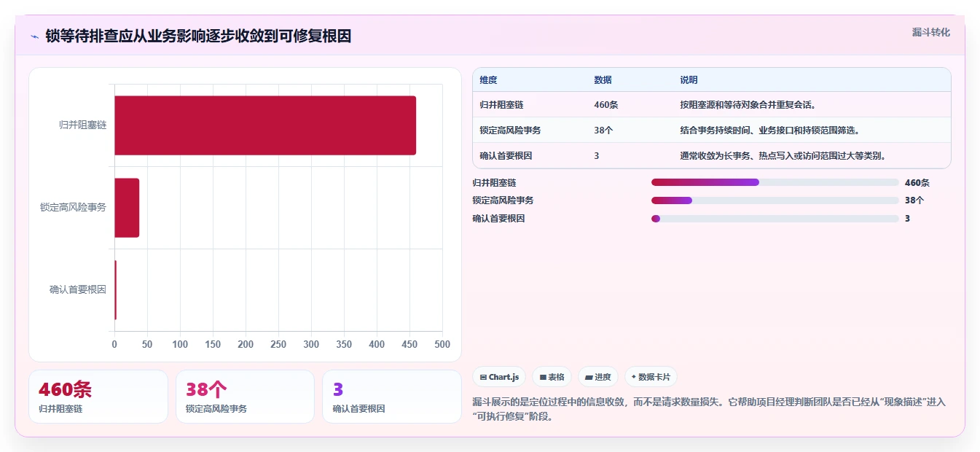Select the 归并阻塞链 label in the progress list
This screenshot has width=980, height=452.
494,183
